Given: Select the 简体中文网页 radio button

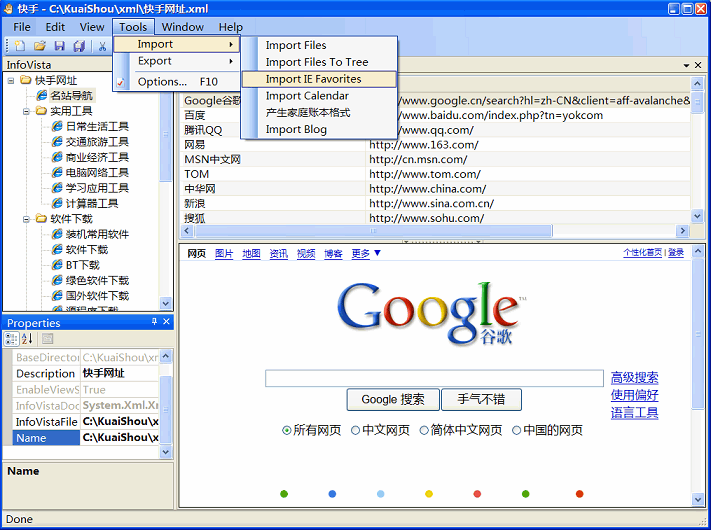Looking at the screenshot, I should (424, 431).
